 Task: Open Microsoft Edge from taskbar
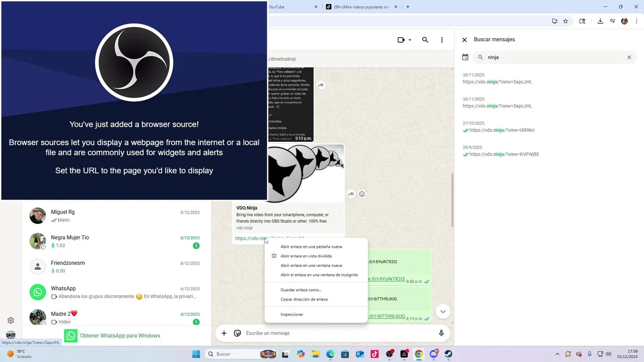tap(330, 354)
